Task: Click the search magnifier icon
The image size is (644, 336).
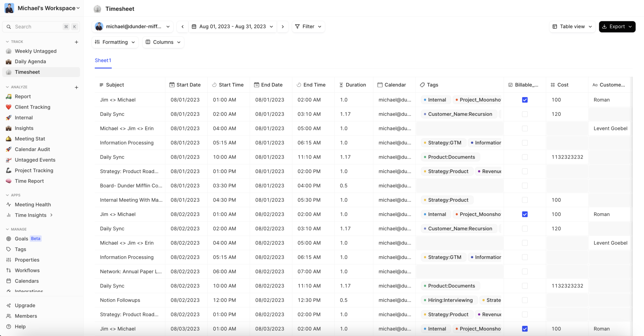Action: 9,27
